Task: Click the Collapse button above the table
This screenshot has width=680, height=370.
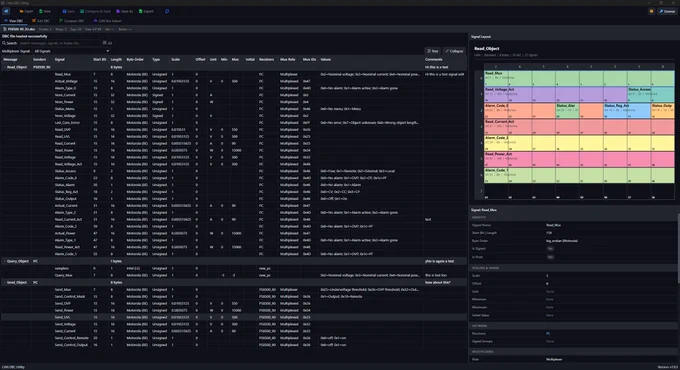Action: (x=454, y=51)
